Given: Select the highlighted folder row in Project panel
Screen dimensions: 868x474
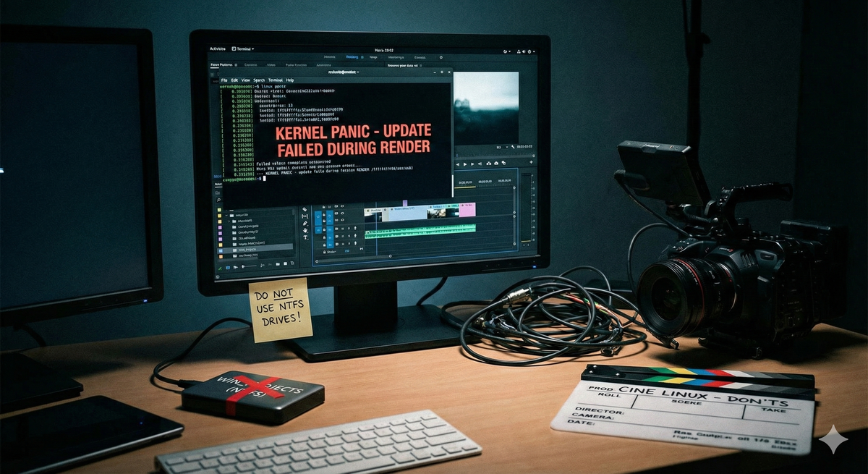Looking at the screenshot, I should (x=255, y=250).
